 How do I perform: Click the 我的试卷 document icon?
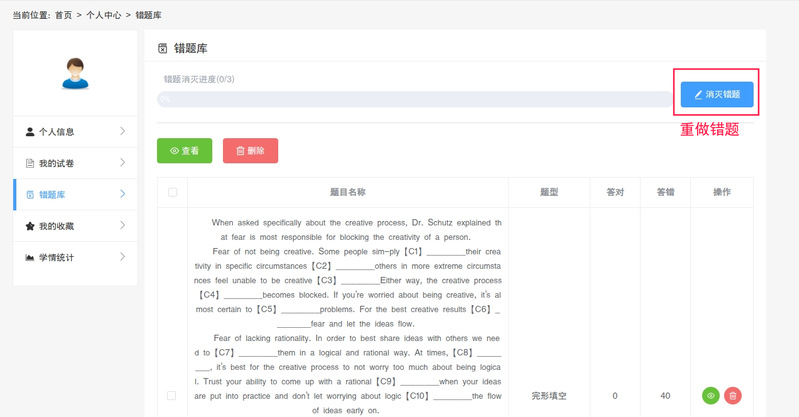[x=30, y=163]
